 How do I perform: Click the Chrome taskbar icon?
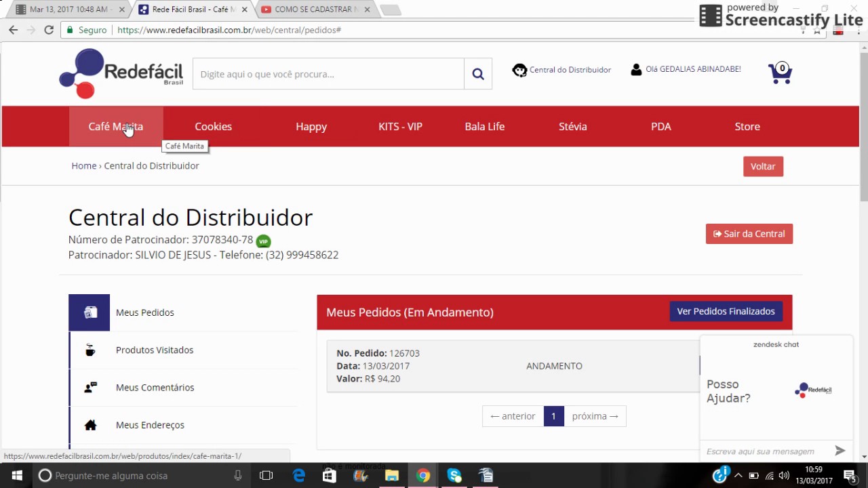[x=423, y=475]
